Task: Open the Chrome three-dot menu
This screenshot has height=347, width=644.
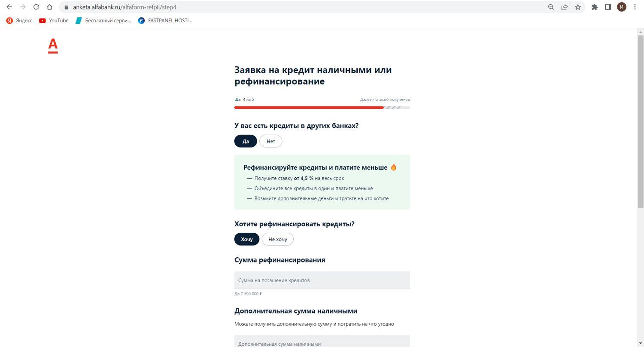Action: point(635,7)
